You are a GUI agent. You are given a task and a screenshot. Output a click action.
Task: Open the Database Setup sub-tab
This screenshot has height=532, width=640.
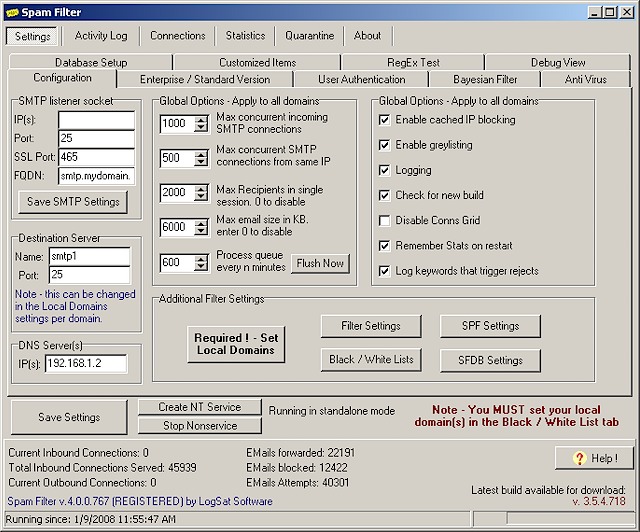(x=91, y=62)
